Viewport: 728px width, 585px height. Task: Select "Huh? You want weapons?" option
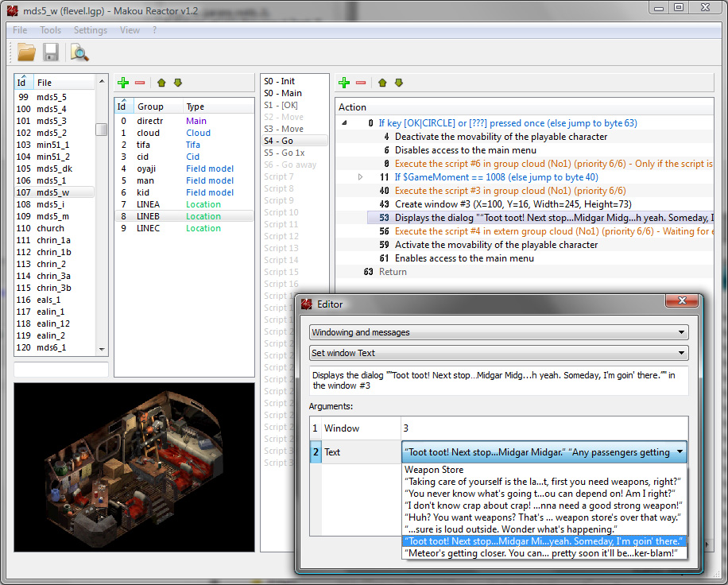(x=544, y=517)
